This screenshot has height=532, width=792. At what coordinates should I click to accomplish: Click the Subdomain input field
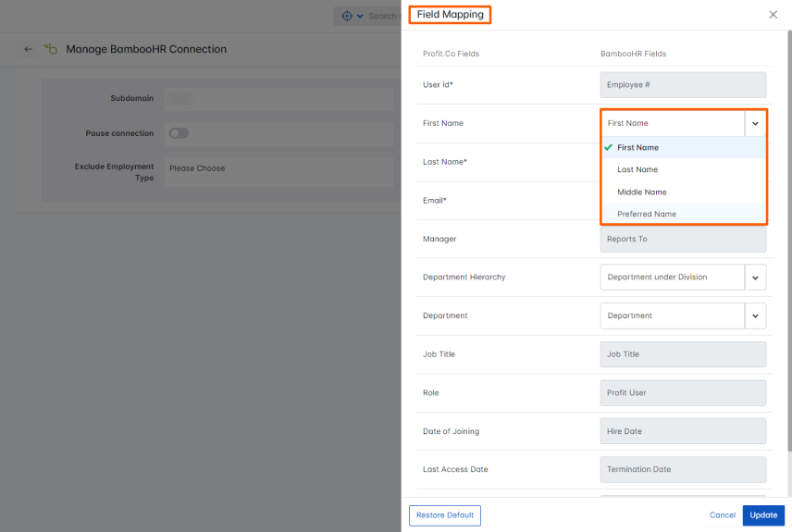coord(278,99)
